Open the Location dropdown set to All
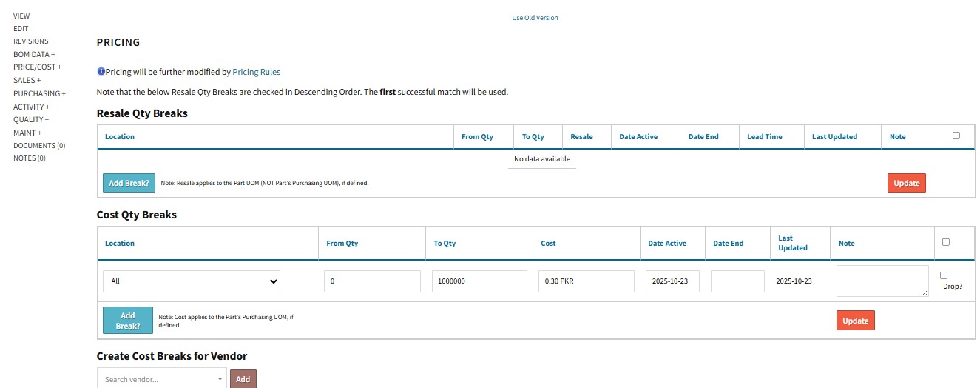This screenshot has width=980, height=388. (x=192, y=281)
